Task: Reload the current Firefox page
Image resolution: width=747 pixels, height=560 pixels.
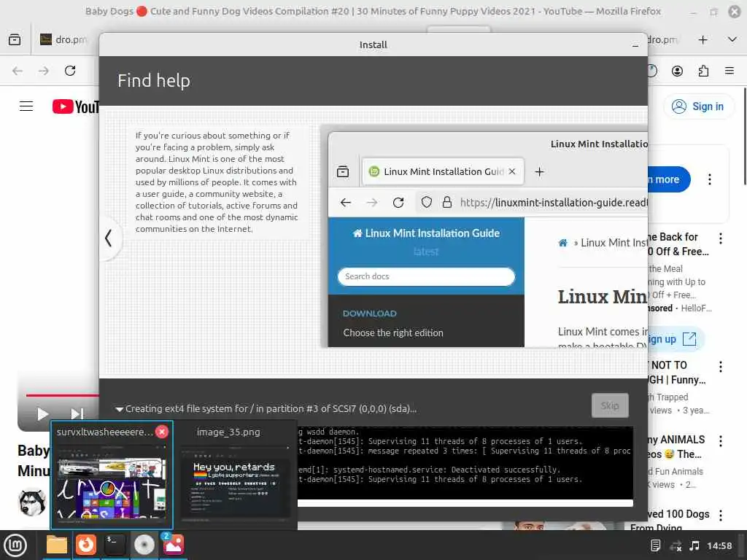Action: pyautogui.click(x=70, y=71)
